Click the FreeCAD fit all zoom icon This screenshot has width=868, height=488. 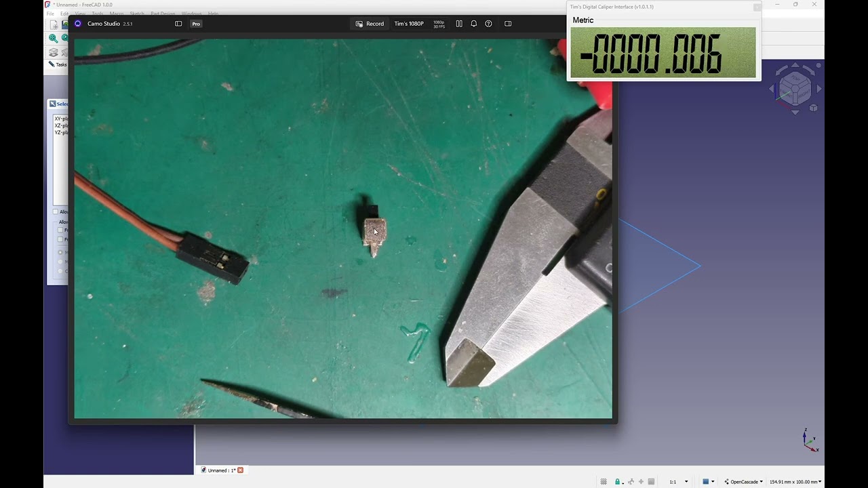[53, 38]
